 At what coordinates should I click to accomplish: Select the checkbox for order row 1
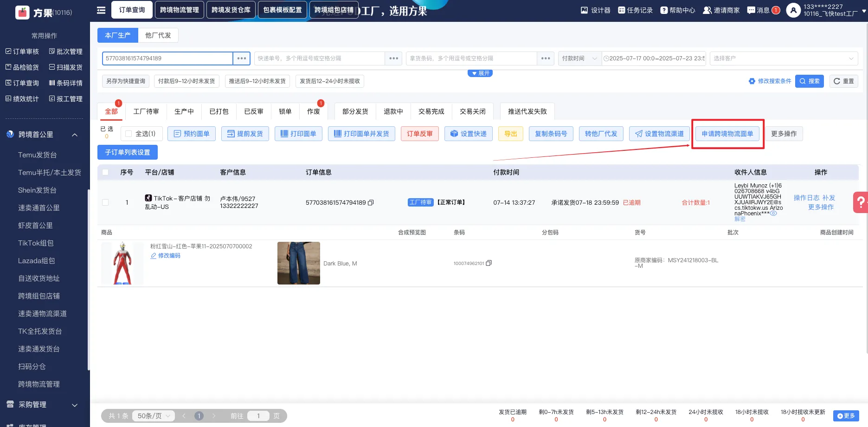[105, 202]
